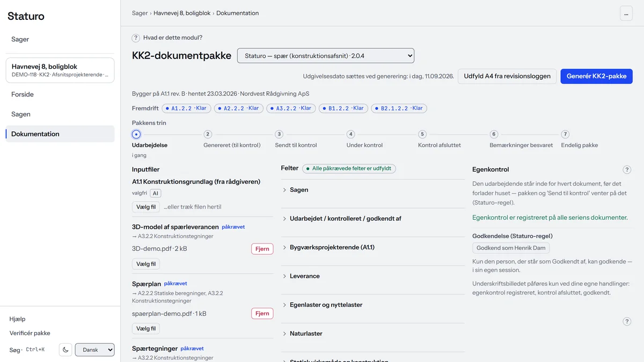Screen dimensions: 644x362
Task: Expand 'Udarbejdet / kontrolleret / godkendt af' section
Action: pos(373,219)
